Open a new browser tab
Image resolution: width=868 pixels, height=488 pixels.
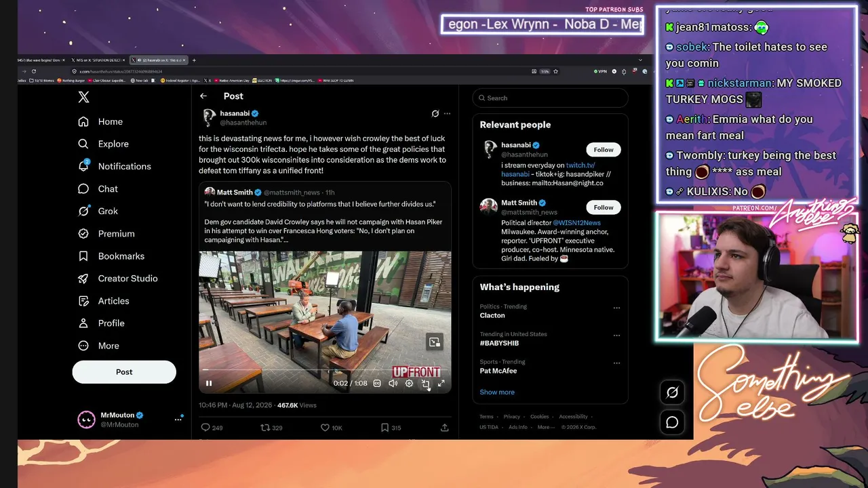coord(194,60)
